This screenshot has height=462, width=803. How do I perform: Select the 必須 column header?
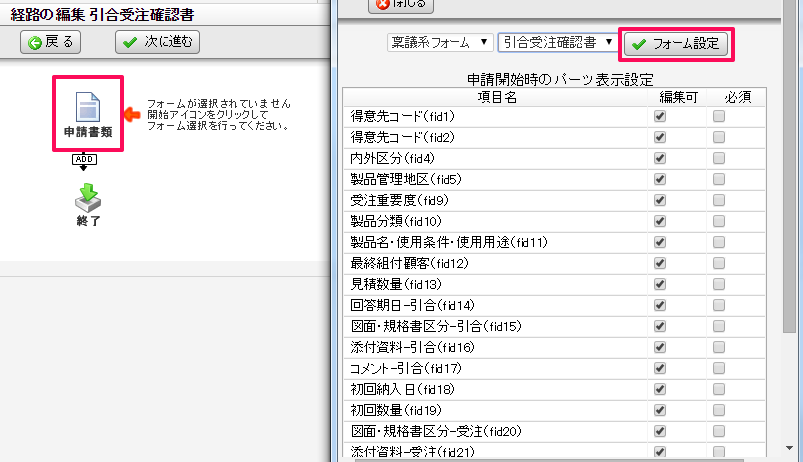click(737, 97)
